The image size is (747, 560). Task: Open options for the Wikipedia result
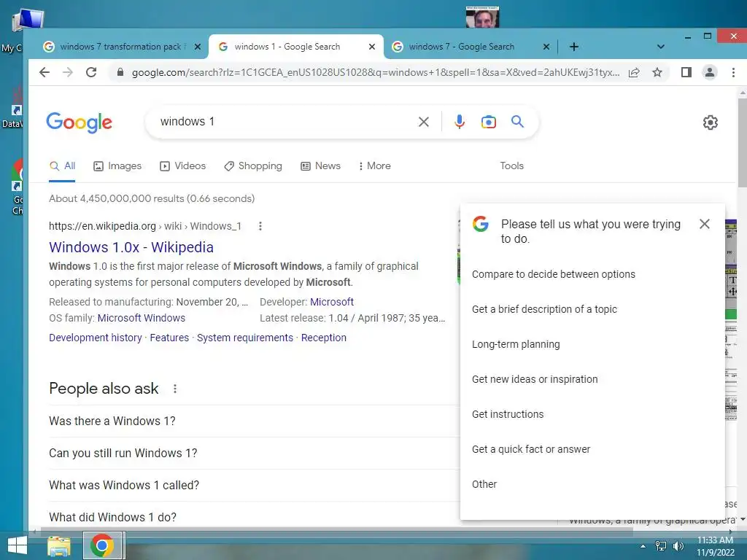click(x=260, y=226)
